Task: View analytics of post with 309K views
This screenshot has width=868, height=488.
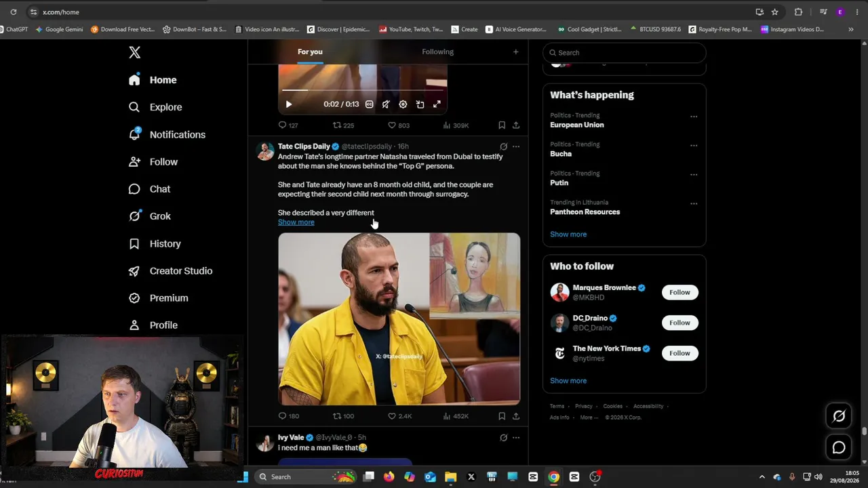Action: point(456,125)
